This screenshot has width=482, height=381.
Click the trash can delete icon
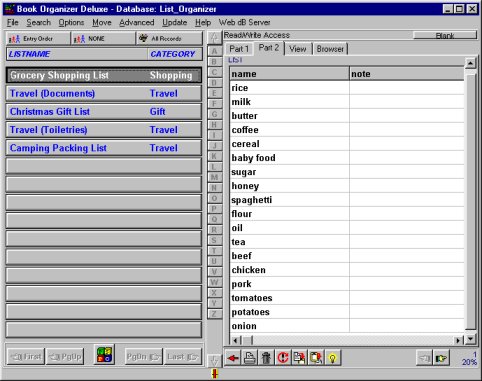[266, 358]
